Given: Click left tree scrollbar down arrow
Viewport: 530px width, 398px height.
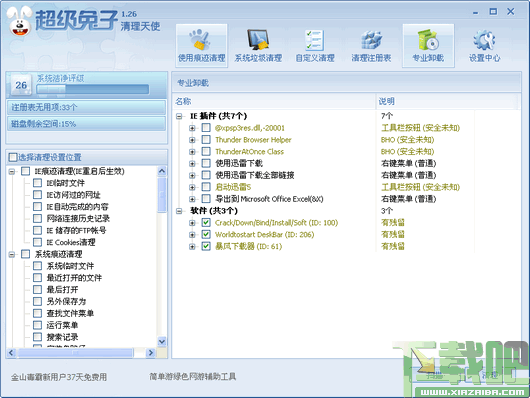Looking at the screenshot, I should (162, 341).
